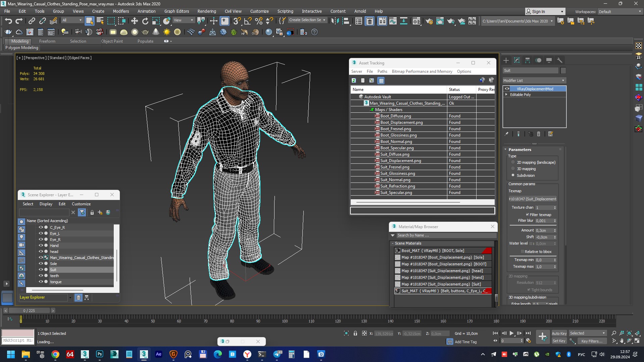Click the Remove modifier trash icon

click(x=539, y=134)
